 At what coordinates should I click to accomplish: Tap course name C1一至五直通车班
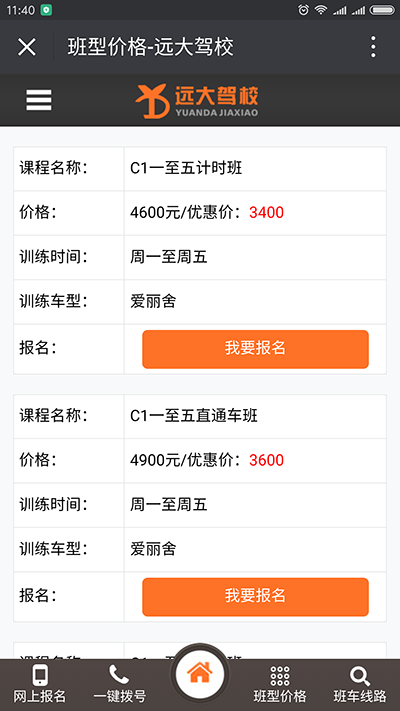point(194,416)
